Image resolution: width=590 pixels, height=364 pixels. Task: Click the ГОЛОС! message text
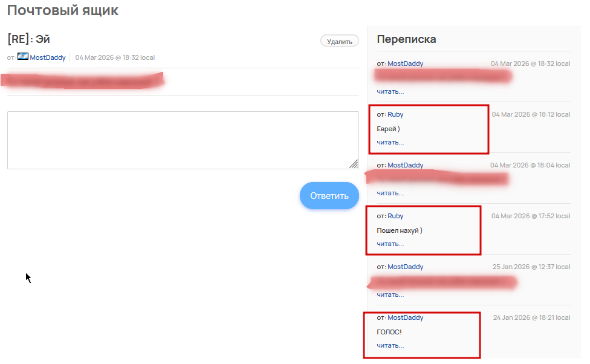[x=389, y=332]
